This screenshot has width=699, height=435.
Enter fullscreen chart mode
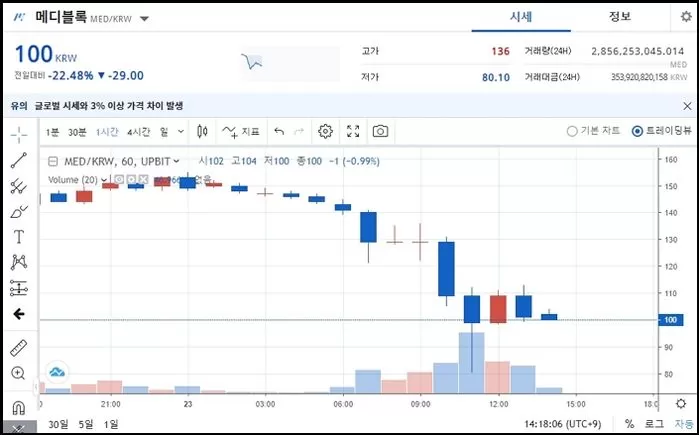tap(353, 131)
